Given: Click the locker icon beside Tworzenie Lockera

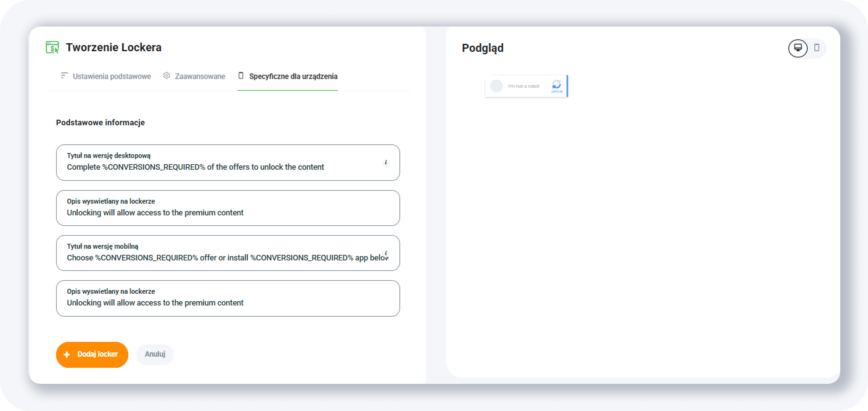Looking at the screenshot, I should 52,48.
